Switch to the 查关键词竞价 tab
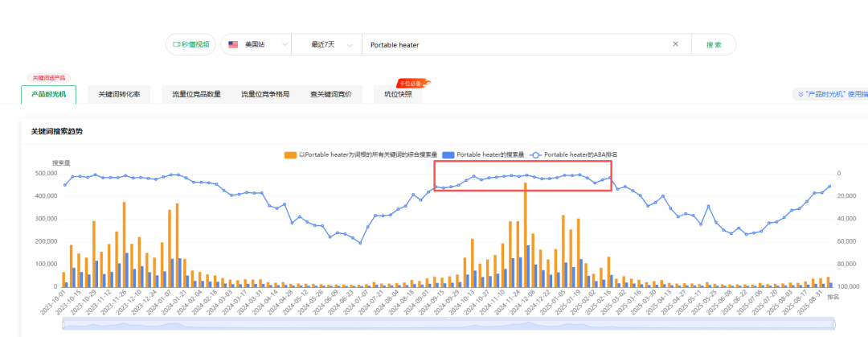 coord(330,94)
